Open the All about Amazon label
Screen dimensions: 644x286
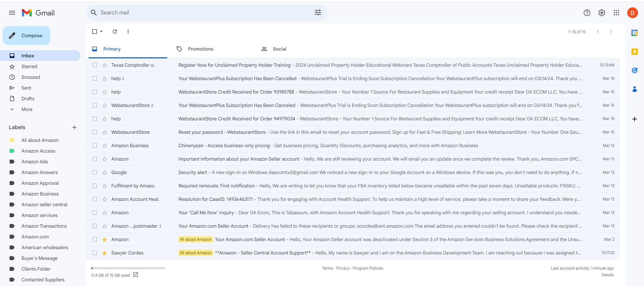(x=40, y=140)
